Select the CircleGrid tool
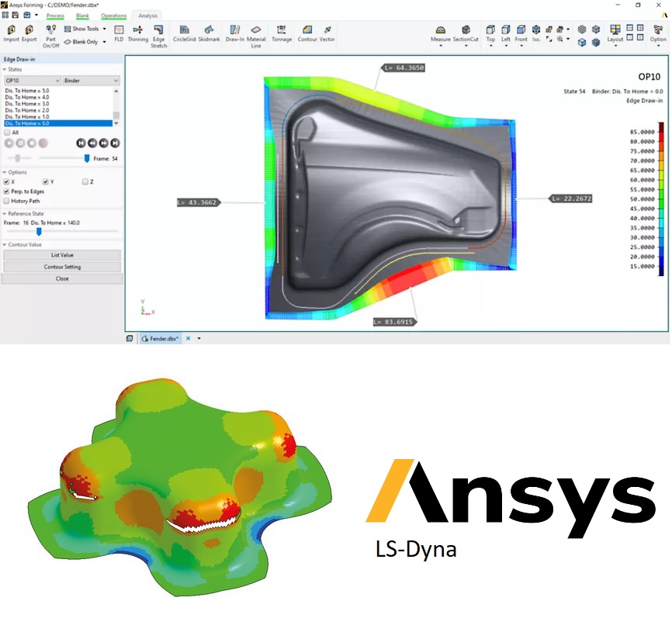Screen dimensions: 672x625 [x=184, y=33]
